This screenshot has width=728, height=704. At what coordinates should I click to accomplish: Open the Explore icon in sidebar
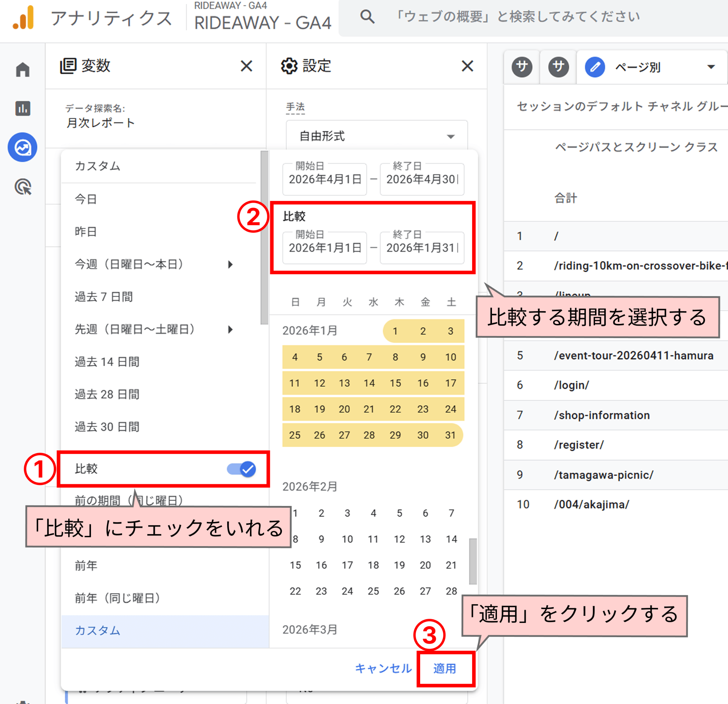[23, 148]
